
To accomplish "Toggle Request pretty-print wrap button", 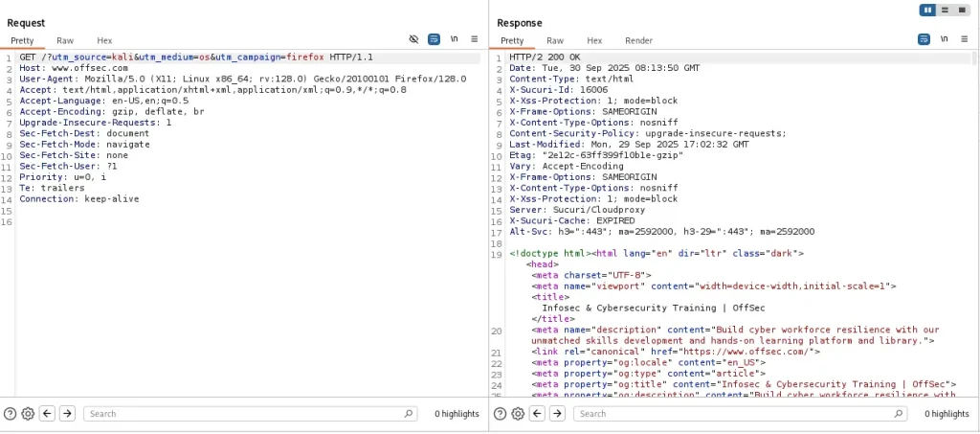I will pos(434,39).
